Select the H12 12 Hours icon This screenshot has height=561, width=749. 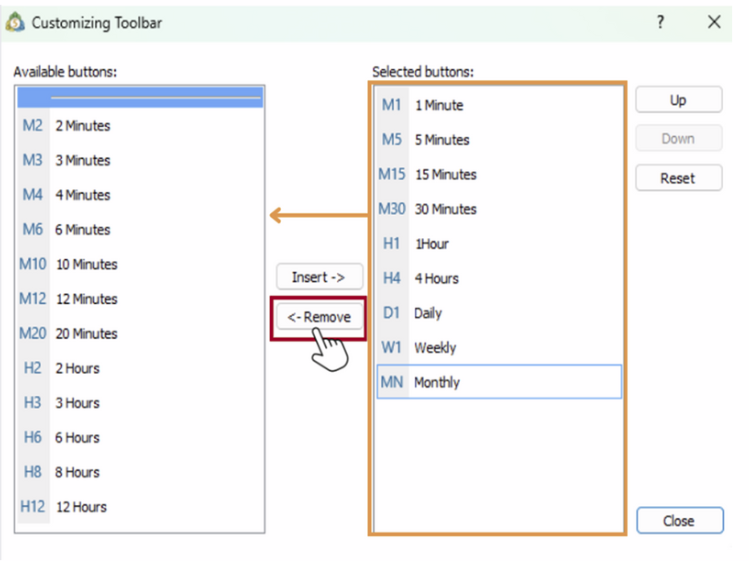click(x=33, y=507)
